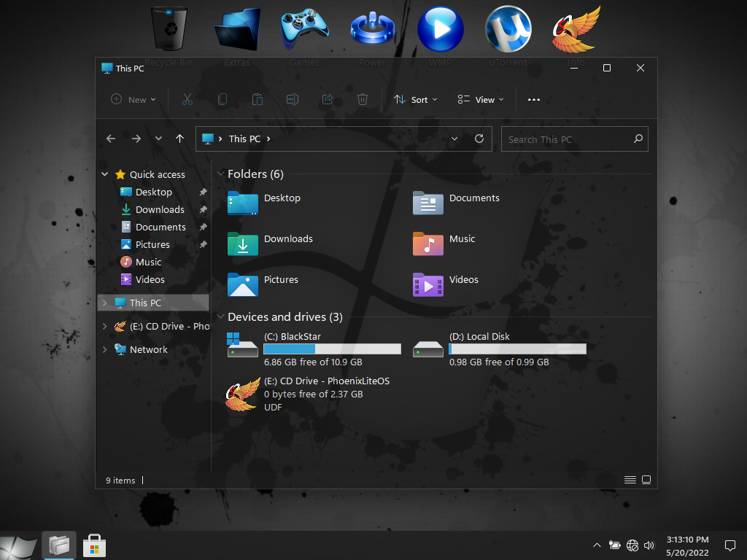Click the File Explorer taskbar icon

(x=59, y=545)
